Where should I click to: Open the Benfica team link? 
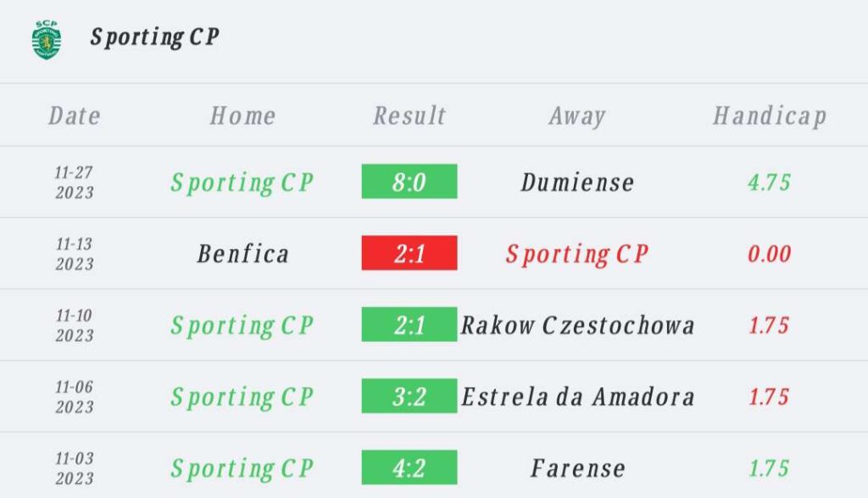[x=243, y=254]
